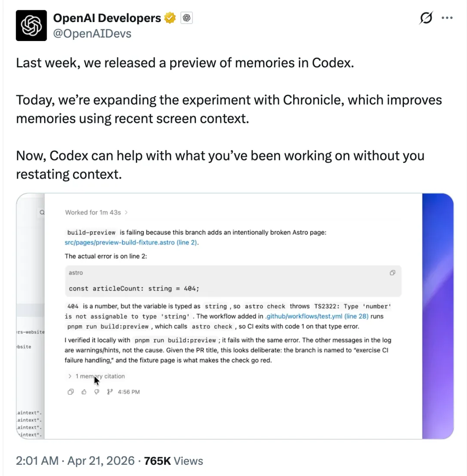Click the 765K Views count
The image size is (467, 476).
[x=173, y=461]
